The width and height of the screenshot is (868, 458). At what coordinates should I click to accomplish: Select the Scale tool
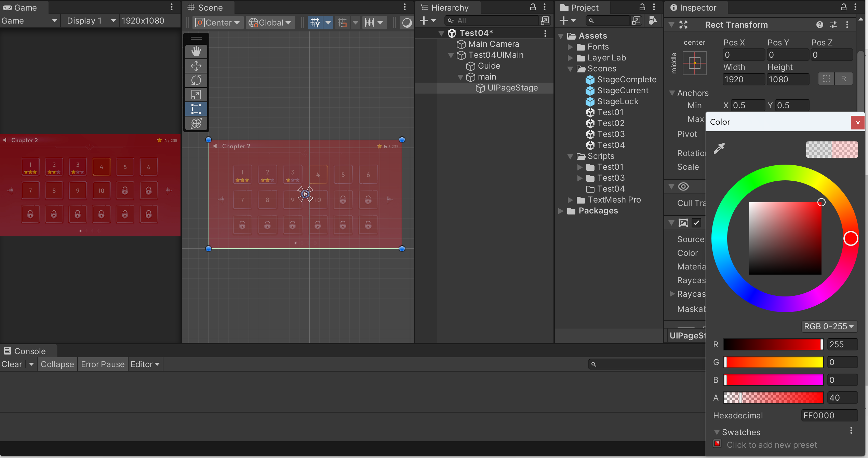coord(196,95)
